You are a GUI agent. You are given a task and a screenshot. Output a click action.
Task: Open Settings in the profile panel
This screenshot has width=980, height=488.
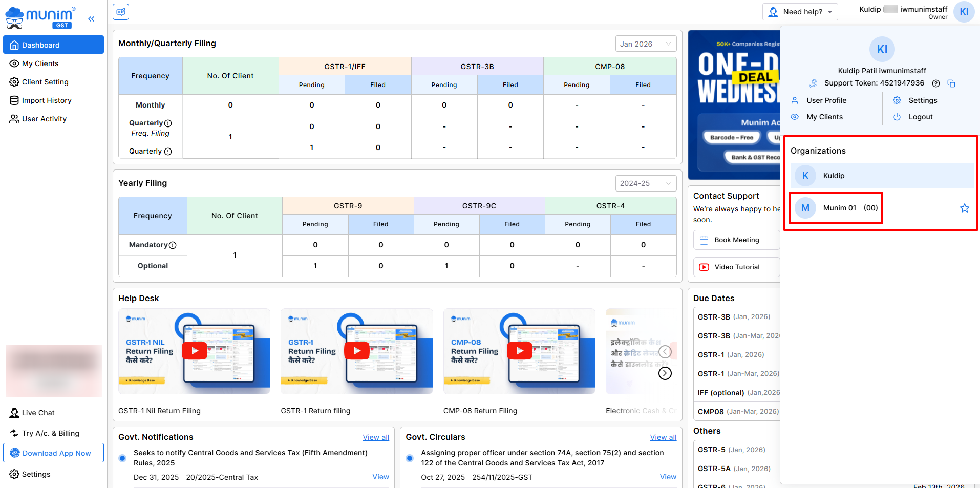pyautogui.click(x=922, y=100)
